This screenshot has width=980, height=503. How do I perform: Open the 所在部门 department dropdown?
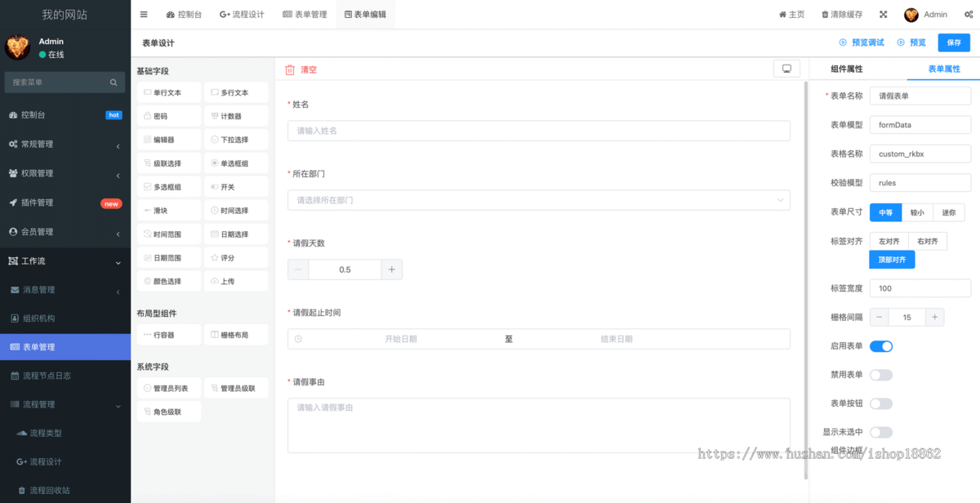click(x=539, y=200)
